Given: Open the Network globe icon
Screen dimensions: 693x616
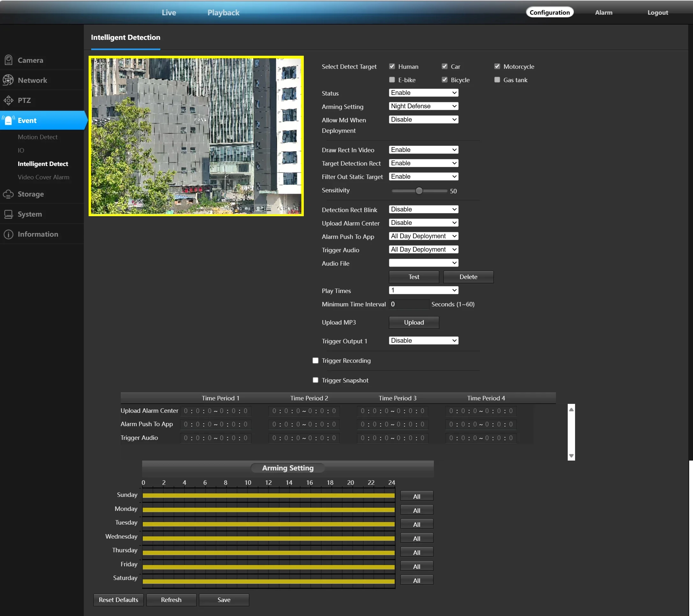Looking at the screenshot, I should coord(9,80).
